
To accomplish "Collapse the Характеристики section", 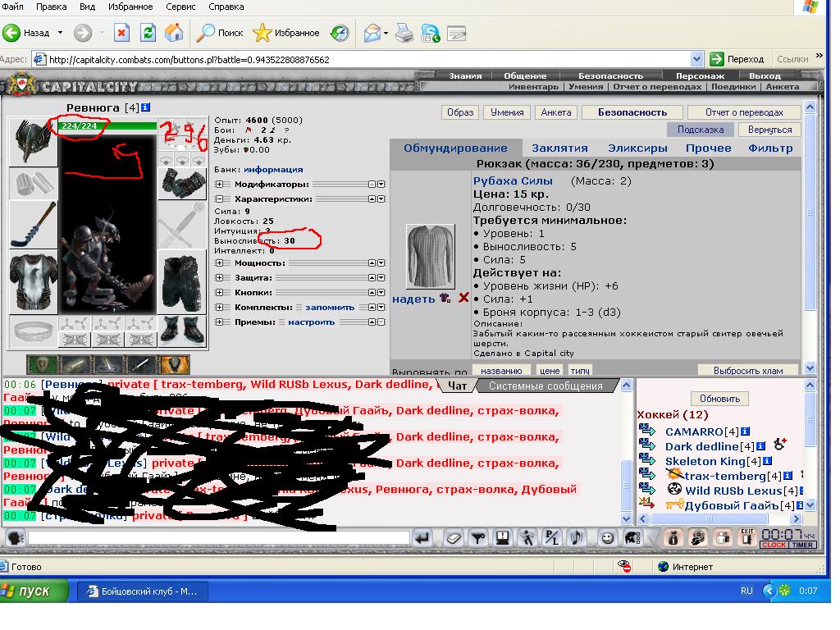I will tap(219, 199).
